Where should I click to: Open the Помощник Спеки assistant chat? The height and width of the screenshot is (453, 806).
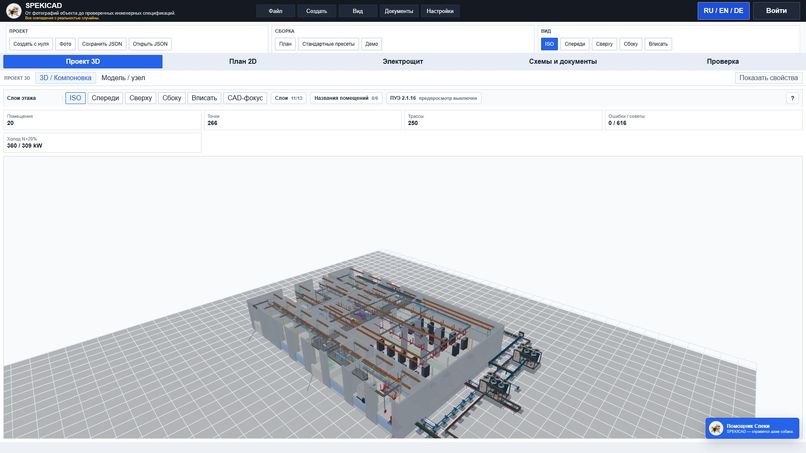pyautogui.click(x=752, y=428)
